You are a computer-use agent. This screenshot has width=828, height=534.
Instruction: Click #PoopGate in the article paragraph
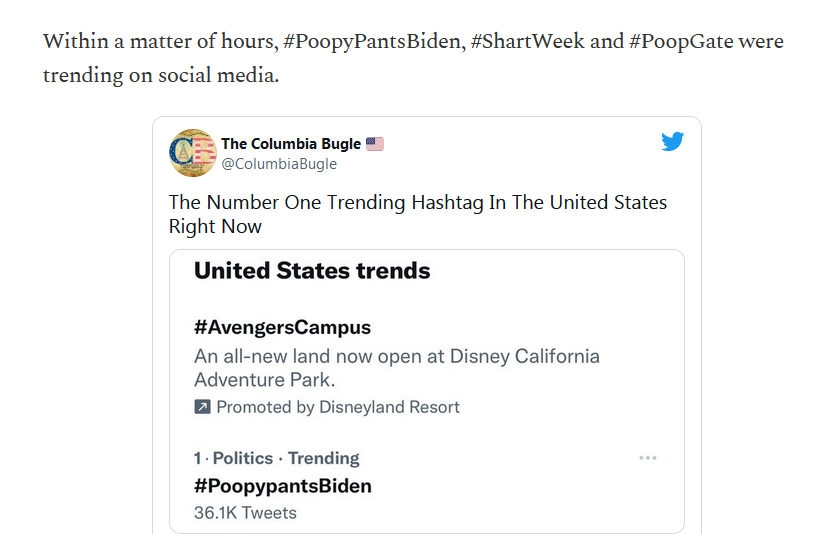(681, 42)
